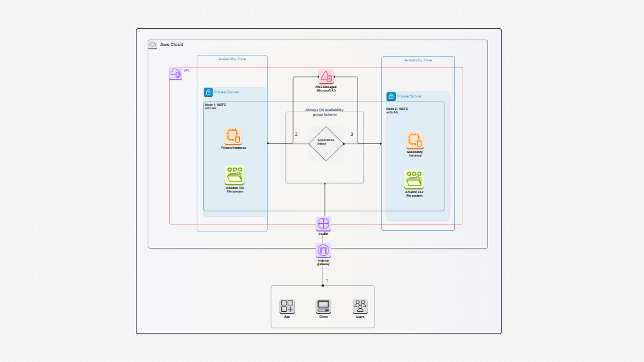
Task: Click the left Private Subnet lock icon
Action: (208, 92)
